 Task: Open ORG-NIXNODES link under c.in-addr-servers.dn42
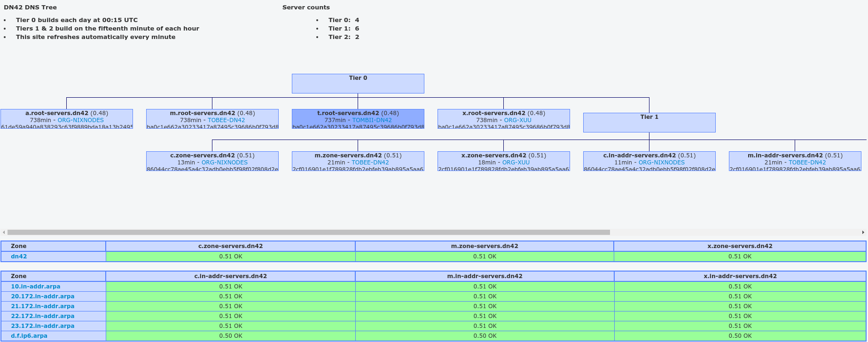(x=661, y=163)
